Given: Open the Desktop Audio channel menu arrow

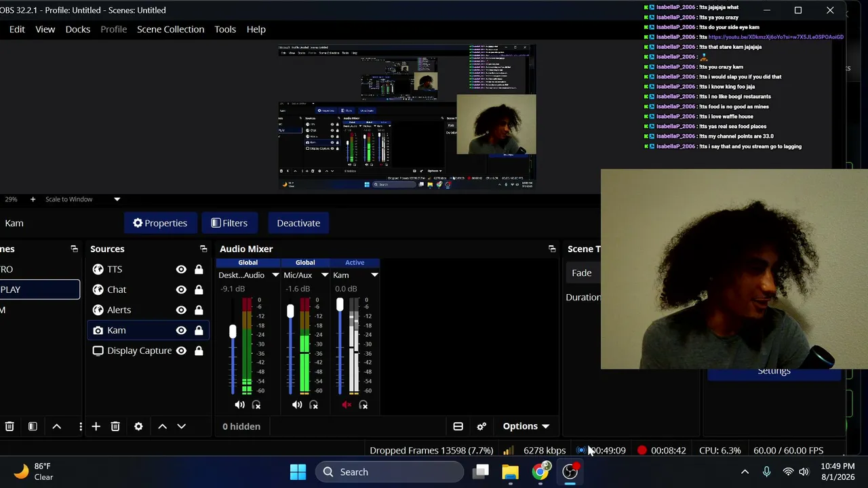Looking at the screenshot, I should pos(275,275).
